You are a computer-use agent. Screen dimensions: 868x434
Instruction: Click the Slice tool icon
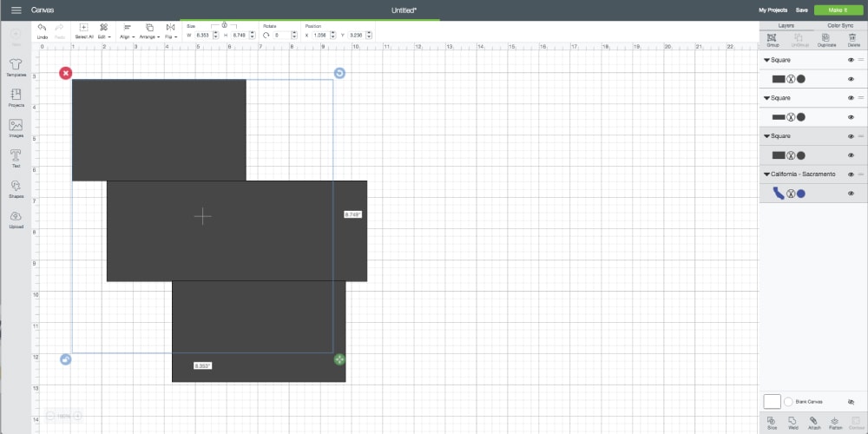(x=772, y=421)
